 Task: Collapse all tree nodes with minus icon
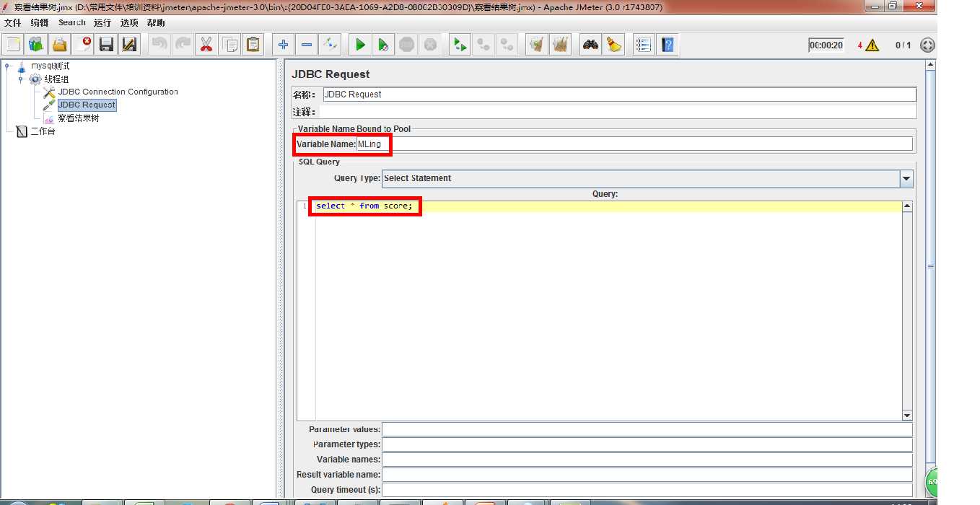pos(307,45)
